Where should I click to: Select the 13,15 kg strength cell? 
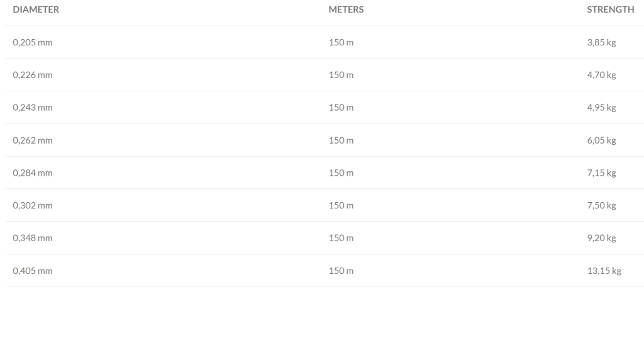click(x=604, y=271)
